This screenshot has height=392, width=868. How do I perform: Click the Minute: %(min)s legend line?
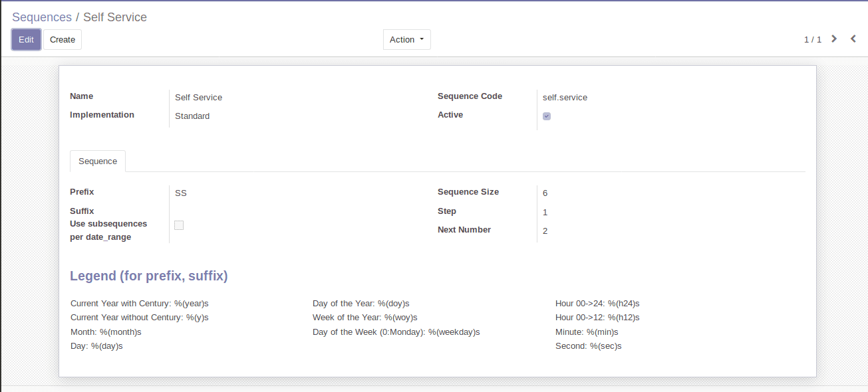[x=587, y=332]
